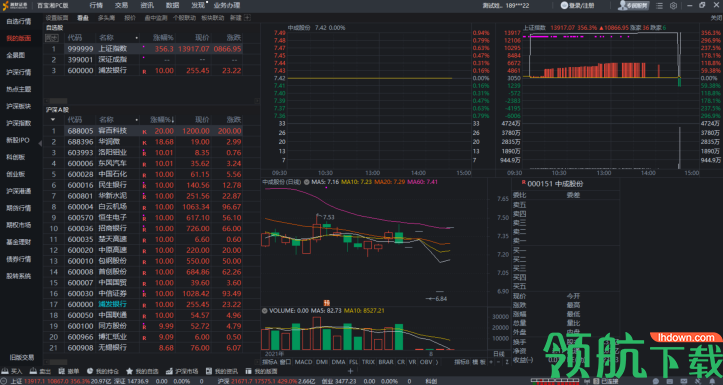This screenshot has height=385, width=723.
Task: Open 创业板 in the sidebar
Action: pyautogui.click(x=16, y=174)
